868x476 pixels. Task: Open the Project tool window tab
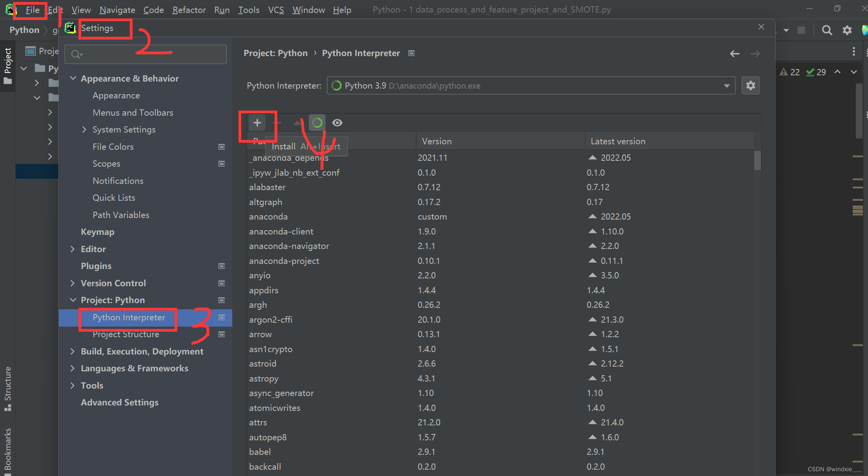[7, 66]
